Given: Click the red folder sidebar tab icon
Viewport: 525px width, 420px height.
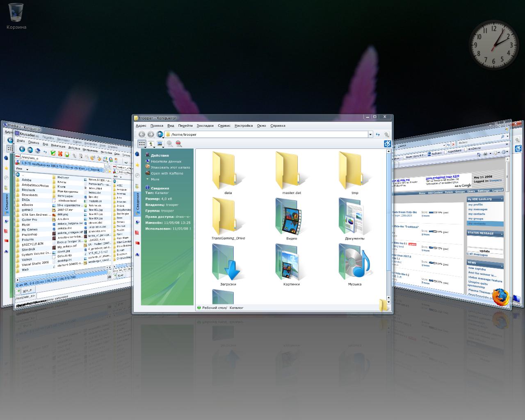Looking at the screenshot, I should [137, 233].
